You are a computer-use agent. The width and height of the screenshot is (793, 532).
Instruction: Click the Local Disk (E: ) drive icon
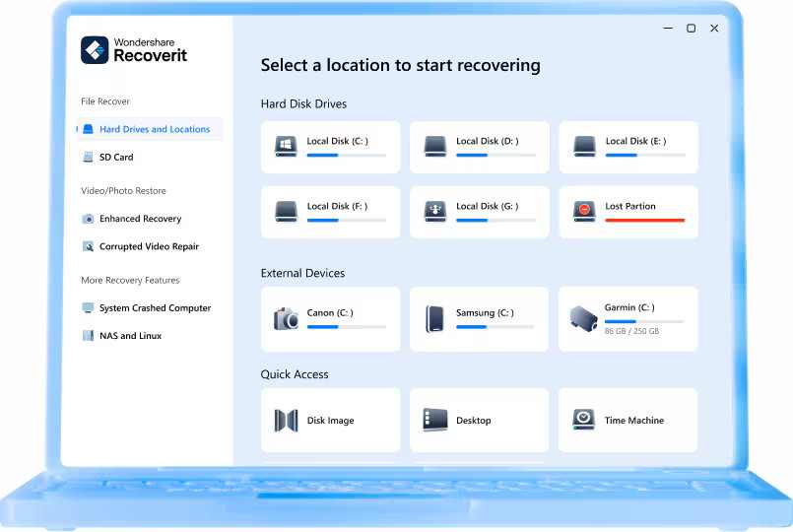[584, 146]
